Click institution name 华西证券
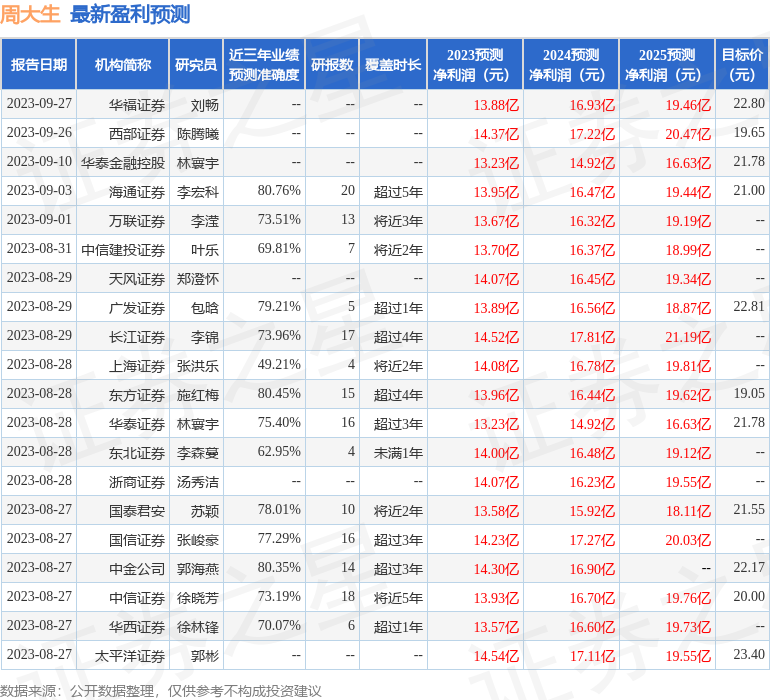 (137, 627)
